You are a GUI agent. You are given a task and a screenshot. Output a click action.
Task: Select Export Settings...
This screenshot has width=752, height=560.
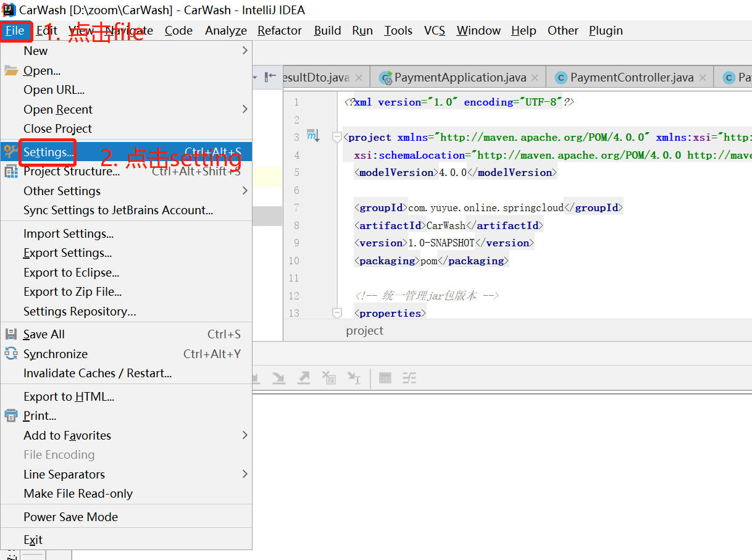(x=126, y=253)
